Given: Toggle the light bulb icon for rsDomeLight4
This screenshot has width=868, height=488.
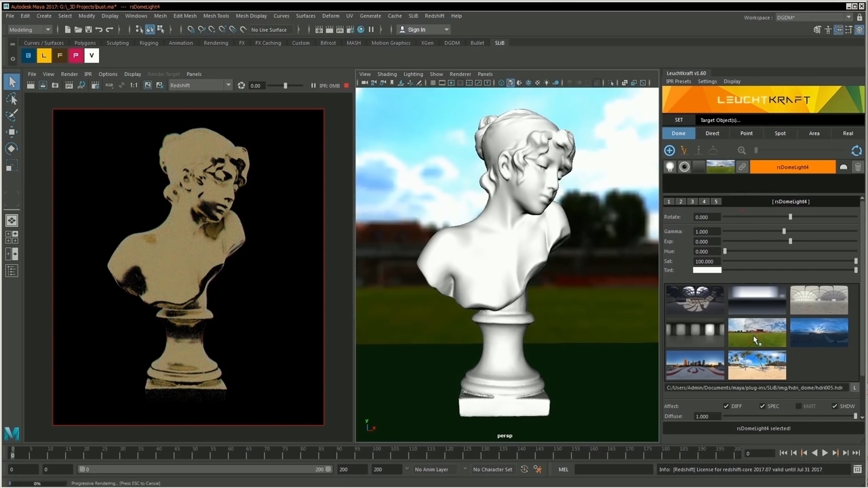Looking at the screenshot, I should [670, 167].
